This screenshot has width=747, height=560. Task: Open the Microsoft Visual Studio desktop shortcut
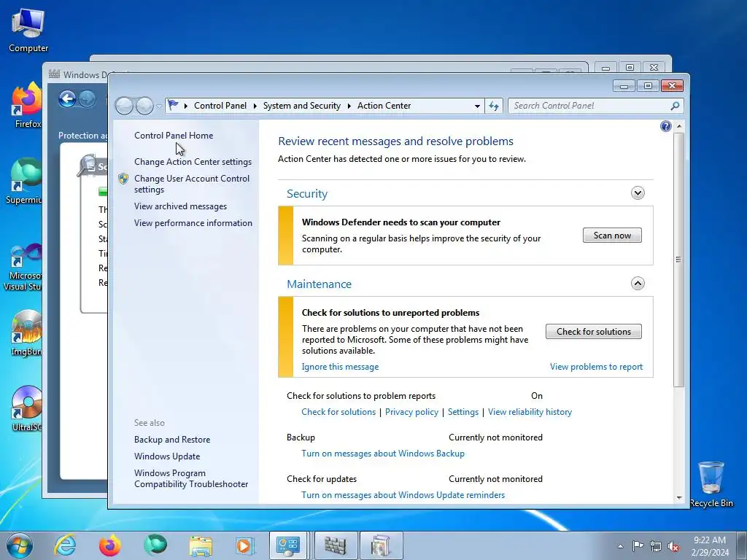pos(23,267)
